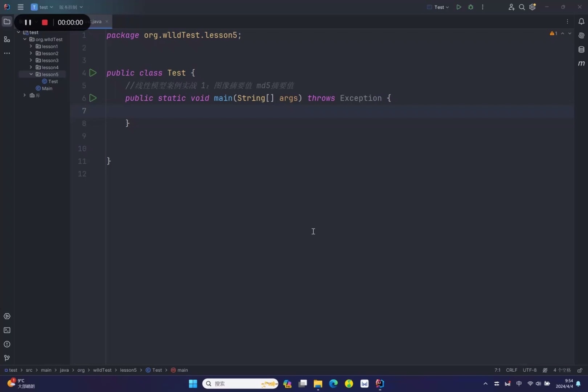Open the Terminal tool window icon
Viewport: 588px width, 392px height.
coord(7,330)
